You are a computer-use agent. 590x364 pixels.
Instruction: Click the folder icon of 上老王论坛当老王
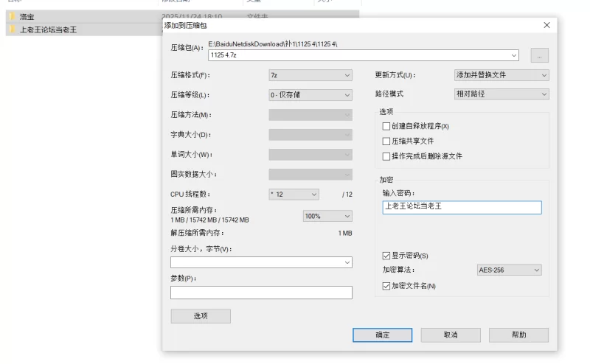pyautogui.click(x=13, y=29)
